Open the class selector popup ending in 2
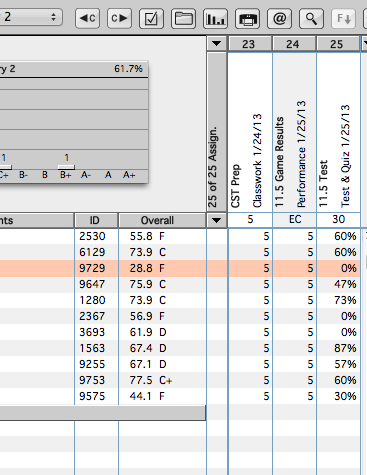This screenshot has width=367, height=475. click(31, 17)
